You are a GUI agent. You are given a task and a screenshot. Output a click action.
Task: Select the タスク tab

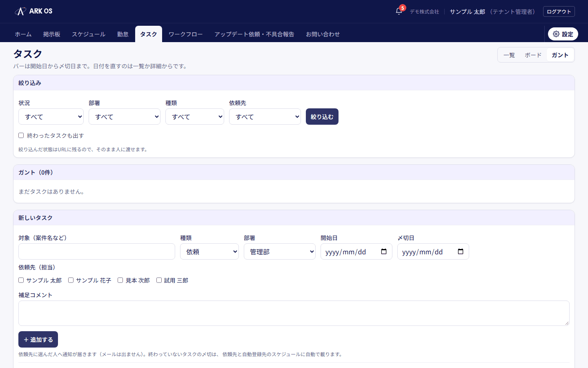click(x=149, y=34)
